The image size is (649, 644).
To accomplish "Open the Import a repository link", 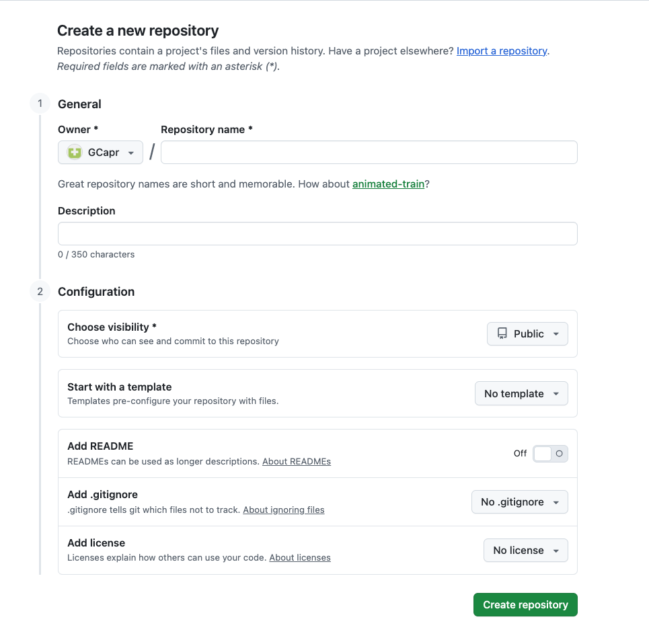I will (501, 50).
